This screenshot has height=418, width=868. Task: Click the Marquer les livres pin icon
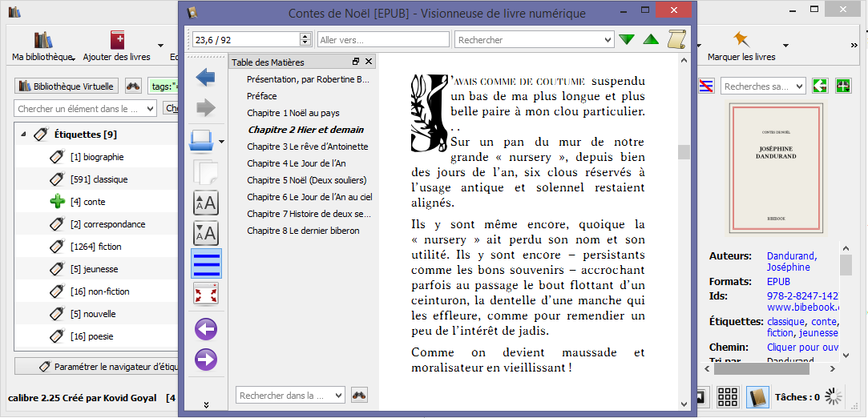coord(741,40)
